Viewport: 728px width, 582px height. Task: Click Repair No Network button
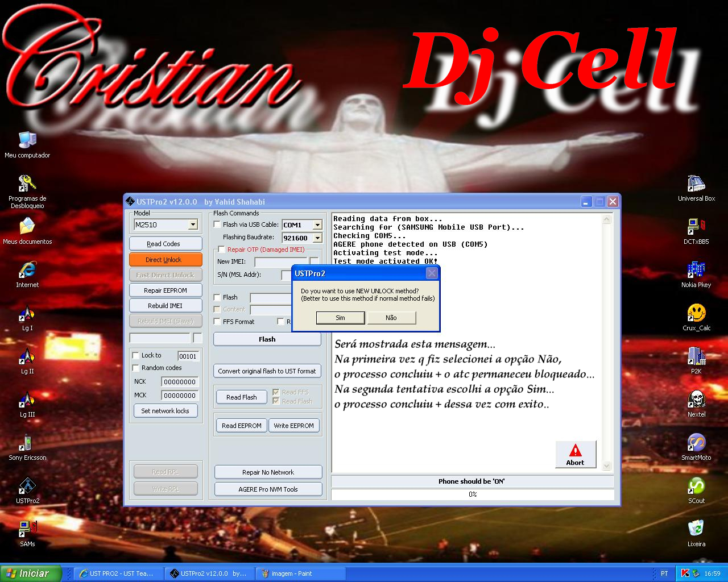point(268,472)
